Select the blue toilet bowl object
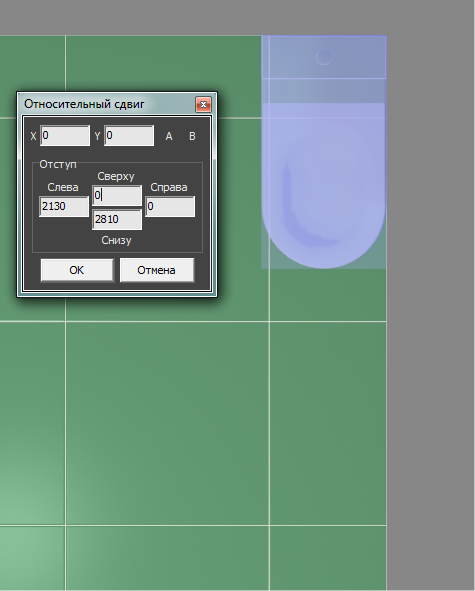This screenshot has height=591, width=475. coord(323,185)
